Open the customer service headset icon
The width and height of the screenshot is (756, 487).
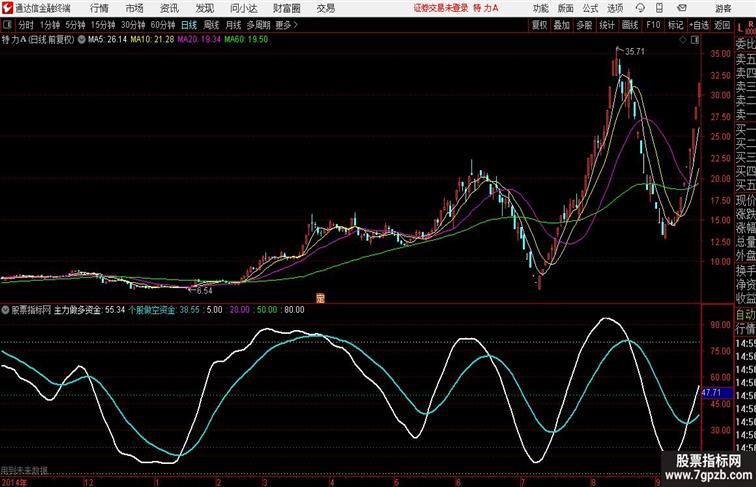640,8
